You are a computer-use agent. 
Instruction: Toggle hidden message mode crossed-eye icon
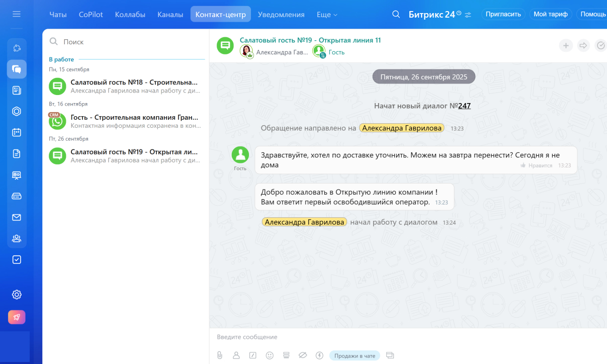point(303,355)
